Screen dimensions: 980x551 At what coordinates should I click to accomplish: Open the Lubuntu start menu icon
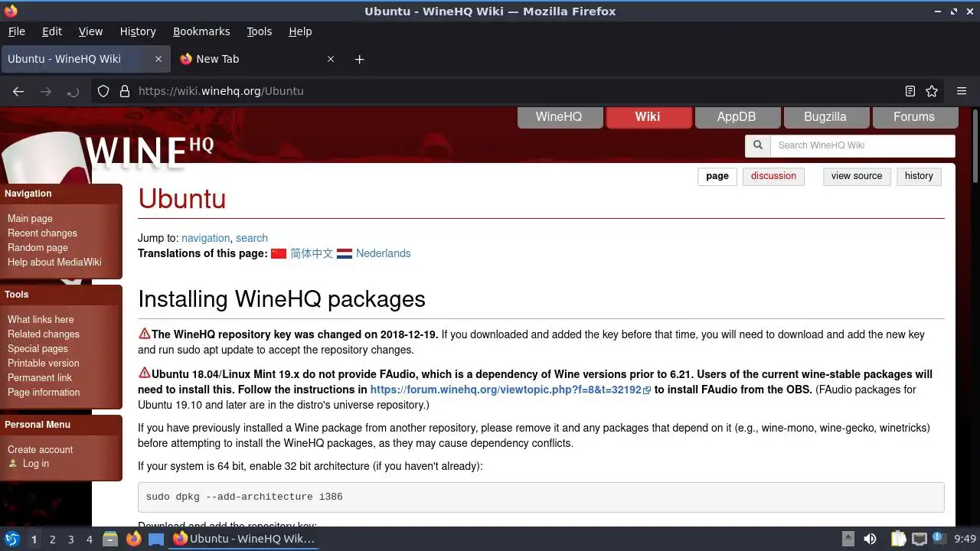[12, 539]
